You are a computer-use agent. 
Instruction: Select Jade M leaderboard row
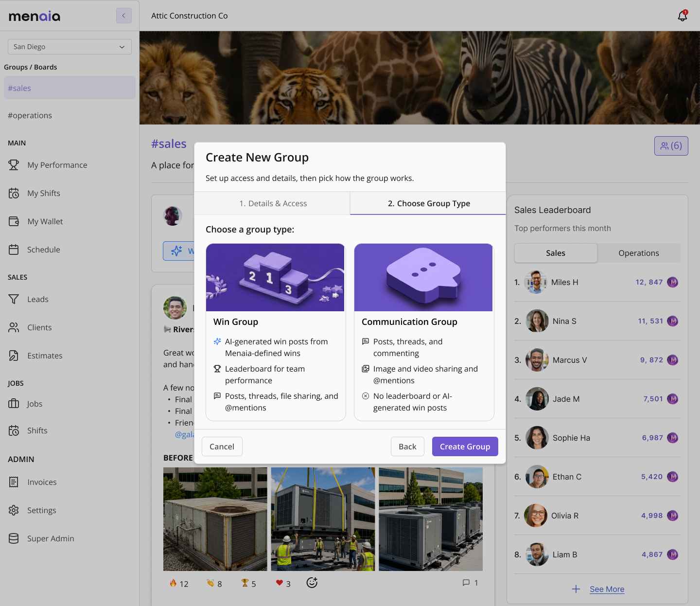coord(597,399)
